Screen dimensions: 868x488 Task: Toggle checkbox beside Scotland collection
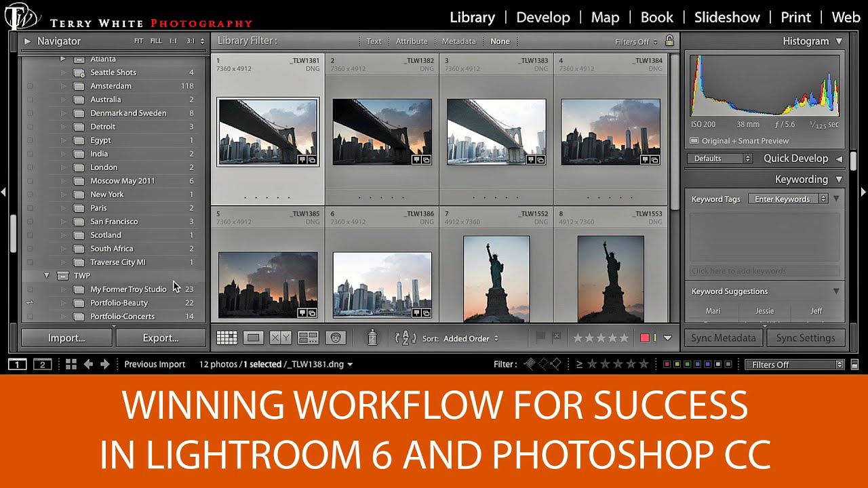tap(30, 235)
